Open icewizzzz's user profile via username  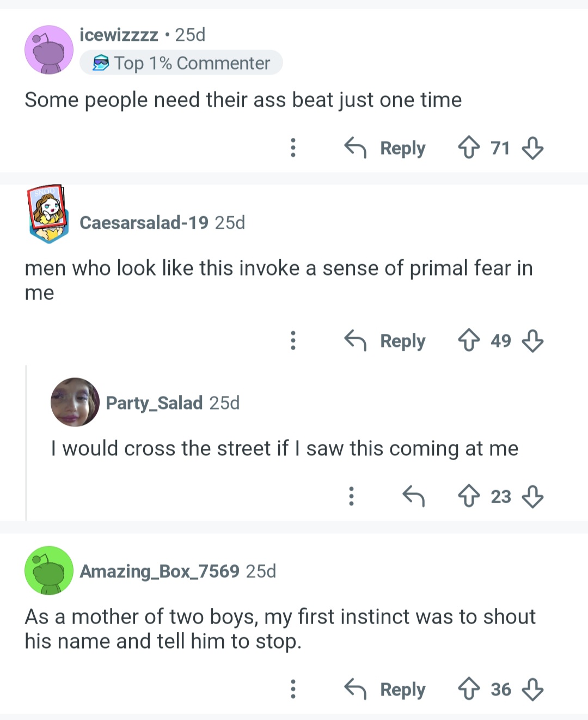coord(119,35)
